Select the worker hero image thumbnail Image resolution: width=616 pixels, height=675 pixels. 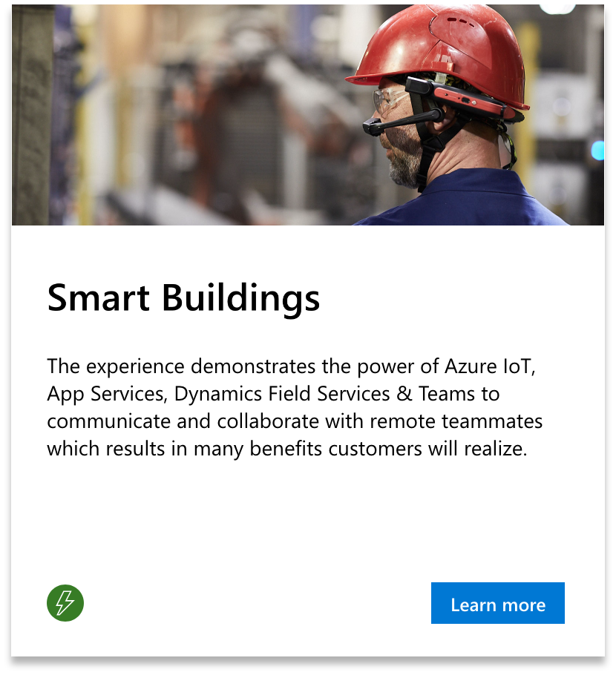(307, 114)
